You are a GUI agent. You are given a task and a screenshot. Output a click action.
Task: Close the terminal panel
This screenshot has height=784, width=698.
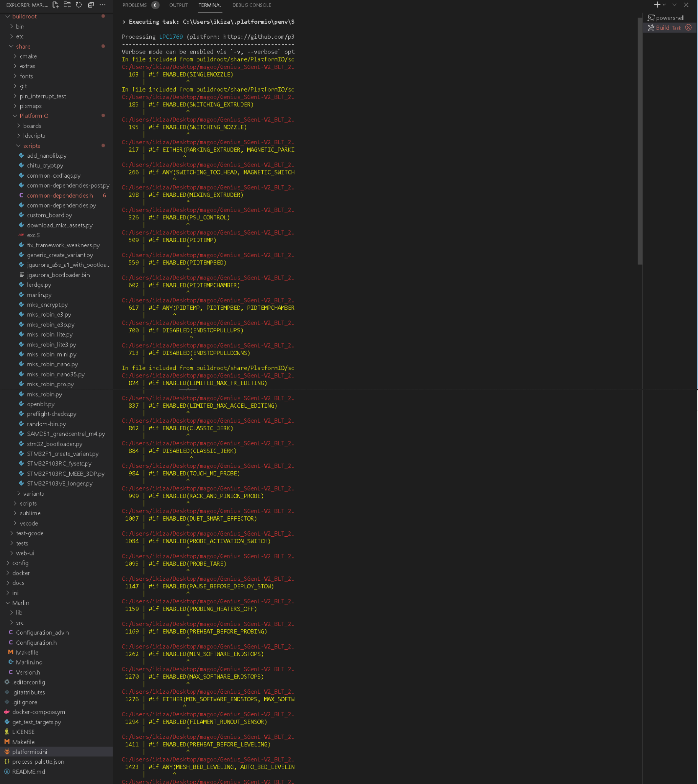686,5
